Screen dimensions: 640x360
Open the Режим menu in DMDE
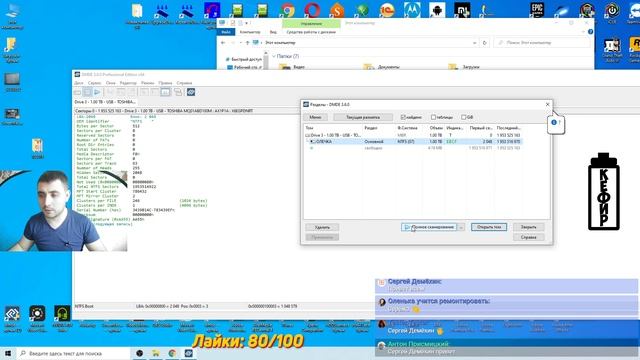147,83
